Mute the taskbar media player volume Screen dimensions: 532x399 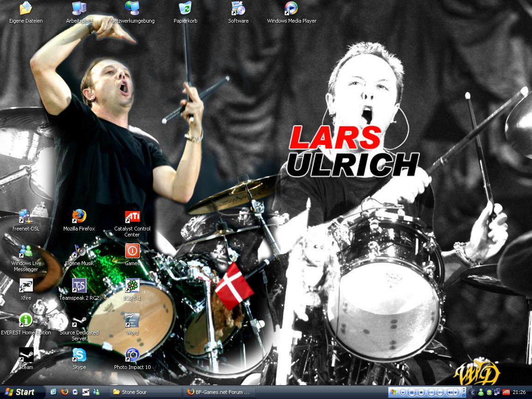(x=450, y=392)
